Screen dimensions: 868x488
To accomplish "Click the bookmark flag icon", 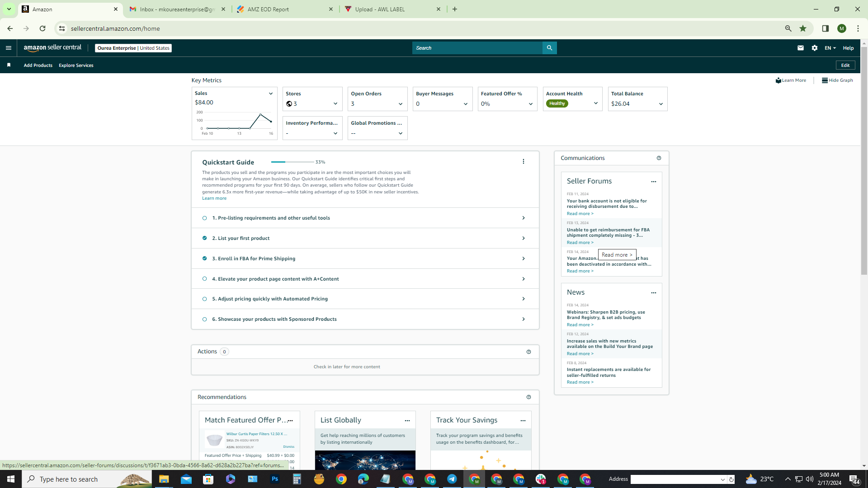I will [x=9, y=65].
